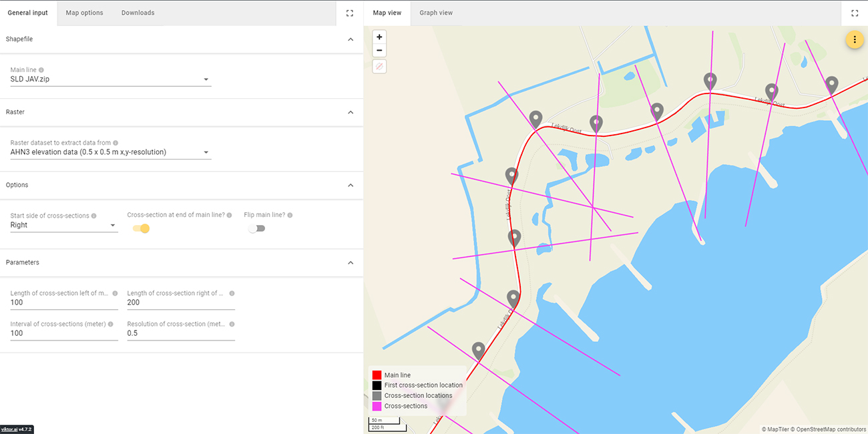Switch to the Graph view tab

[436, 13]
